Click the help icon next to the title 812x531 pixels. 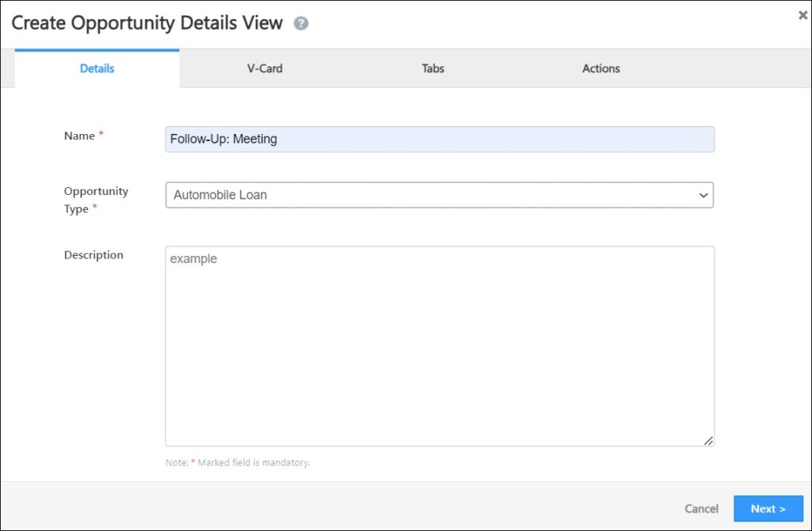point(301,23)
